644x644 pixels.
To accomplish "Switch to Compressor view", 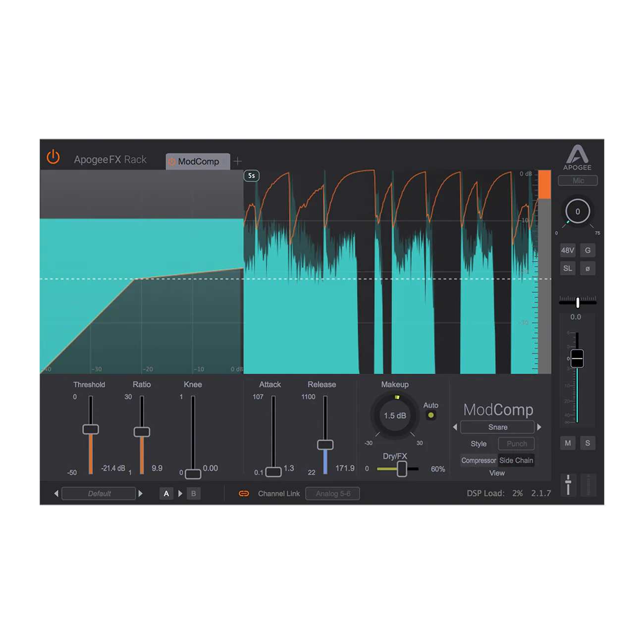I will 479,460.
